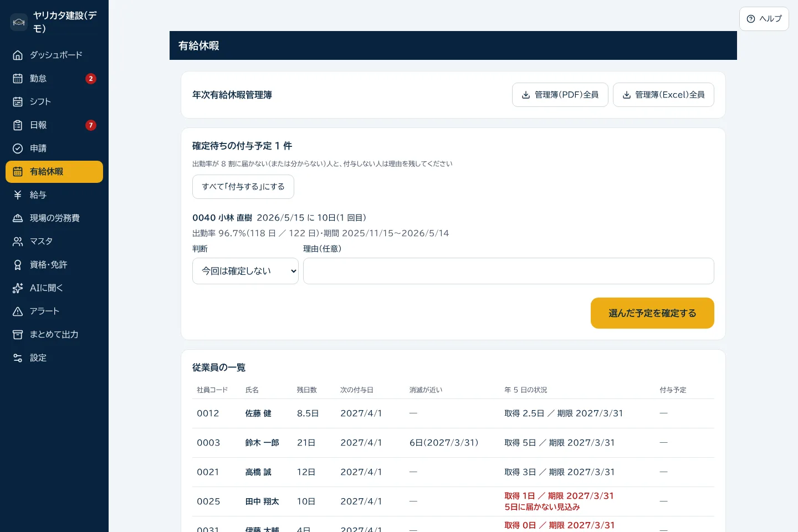The height and width of the screenshot is (532, 798).
Task: Click employee name 鈴木 一郎
Action: (262, 443)
